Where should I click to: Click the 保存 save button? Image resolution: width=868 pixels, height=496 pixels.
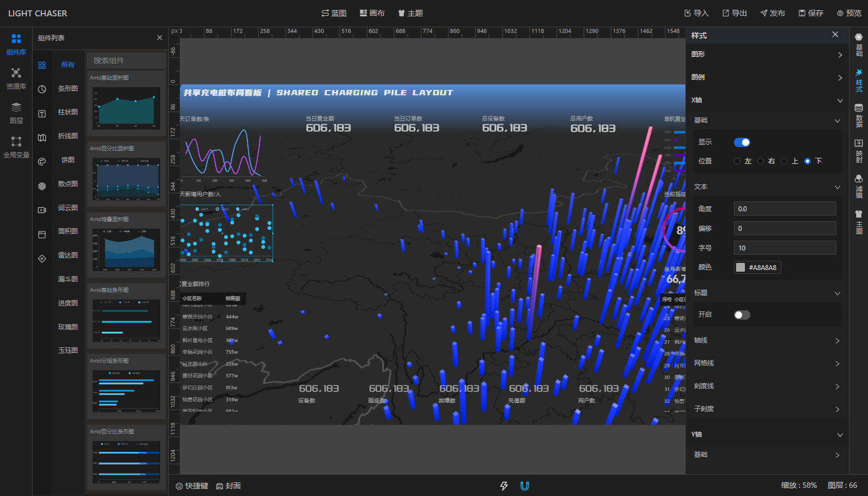point(811,13)
